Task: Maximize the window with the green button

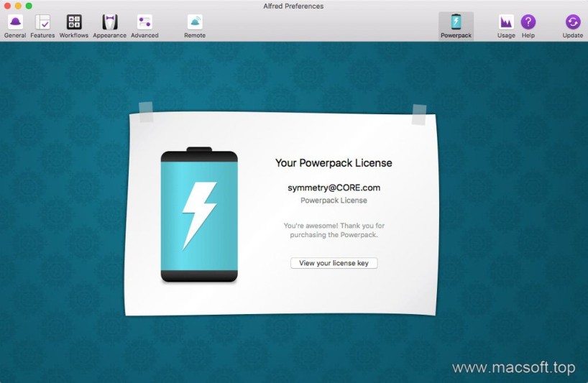Action: [x=29, y=6]
